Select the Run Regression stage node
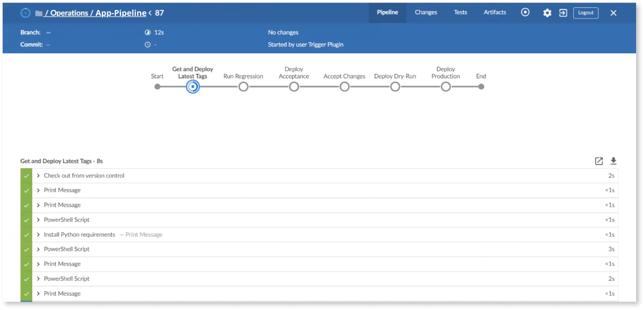The height and width of the screenshot is (310, 644). [243, 87]
